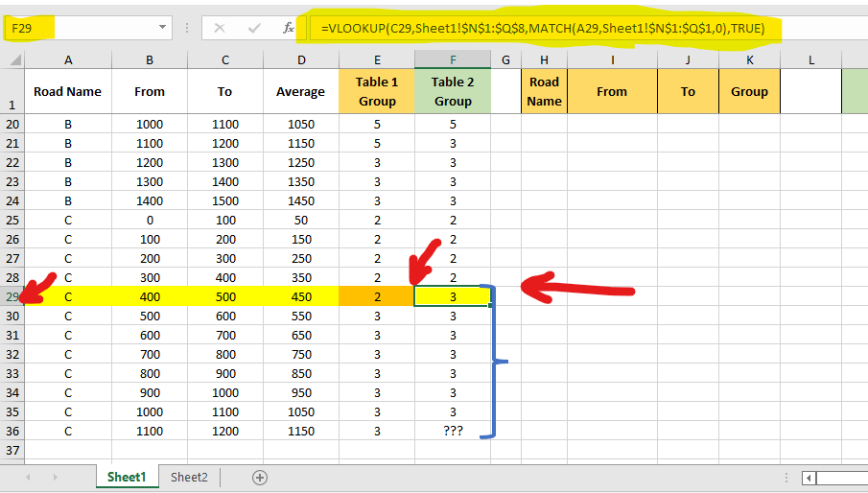Add a new sheet with the plus icon

coord(260,478)
